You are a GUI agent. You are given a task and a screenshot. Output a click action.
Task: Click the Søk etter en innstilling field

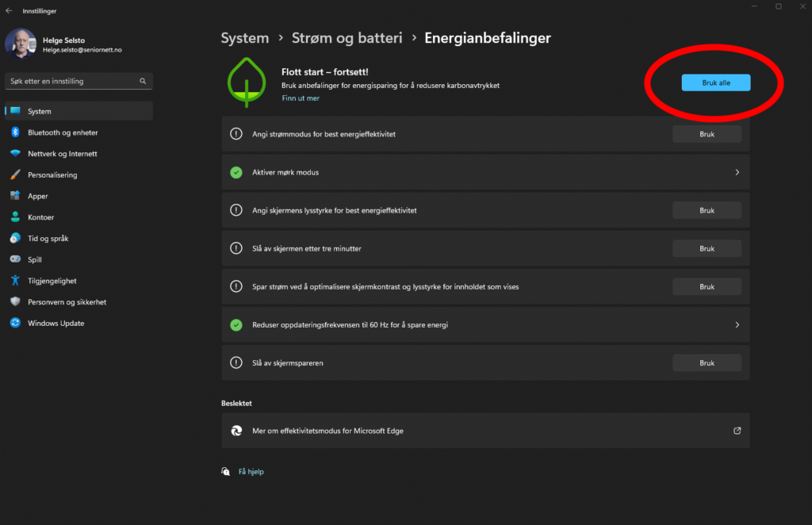(x=71, y=81)
